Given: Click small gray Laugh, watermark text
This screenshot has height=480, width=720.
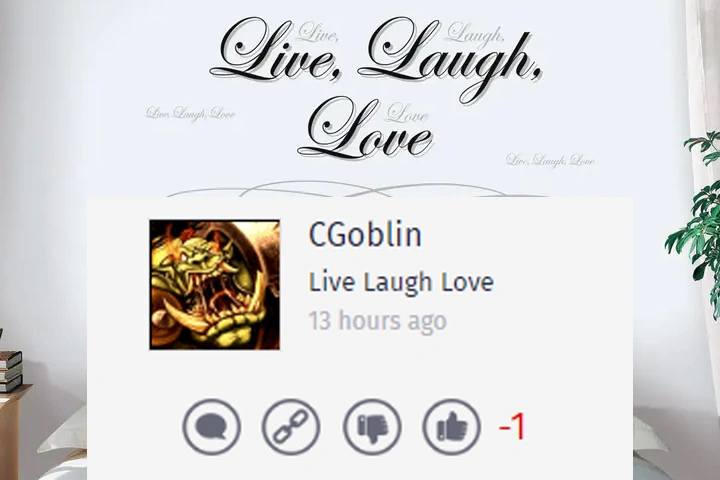Looking at the screenshot, I should [x=475, y=34].
